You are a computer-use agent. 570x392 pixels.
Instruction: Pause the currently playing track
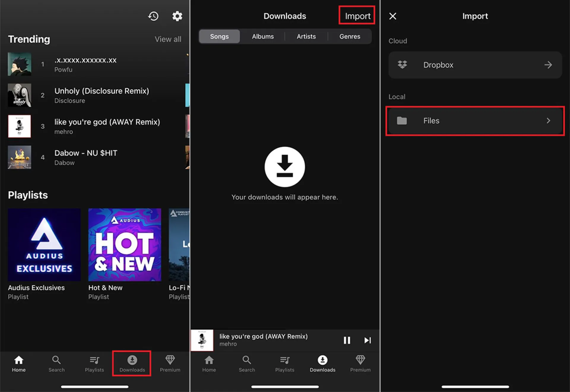pyautogui.click(x=347, y=340)
